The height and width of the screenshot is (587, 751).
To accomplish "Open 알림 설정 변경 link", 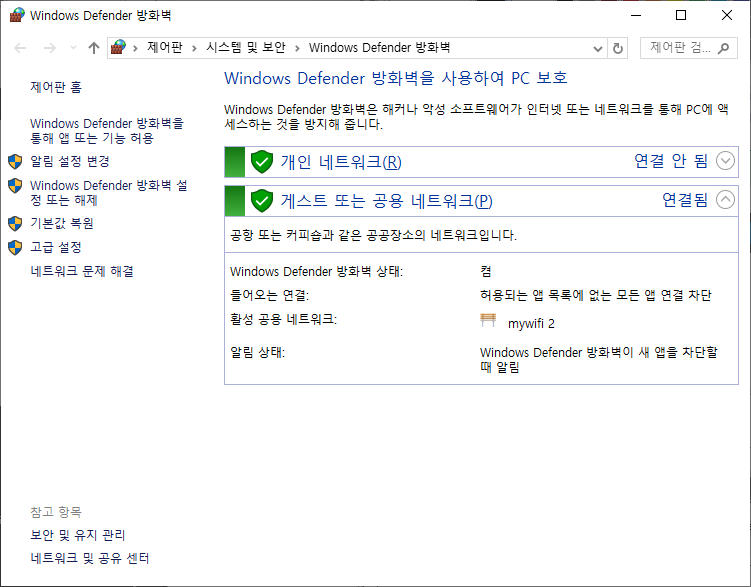I will pyautogui.click(x=70, y=161).
